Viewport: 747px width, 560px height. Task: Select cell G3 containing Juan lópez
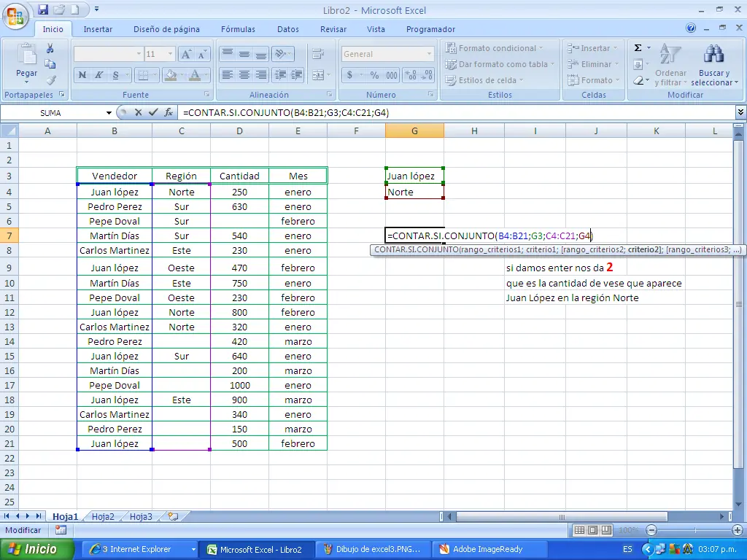414,176
